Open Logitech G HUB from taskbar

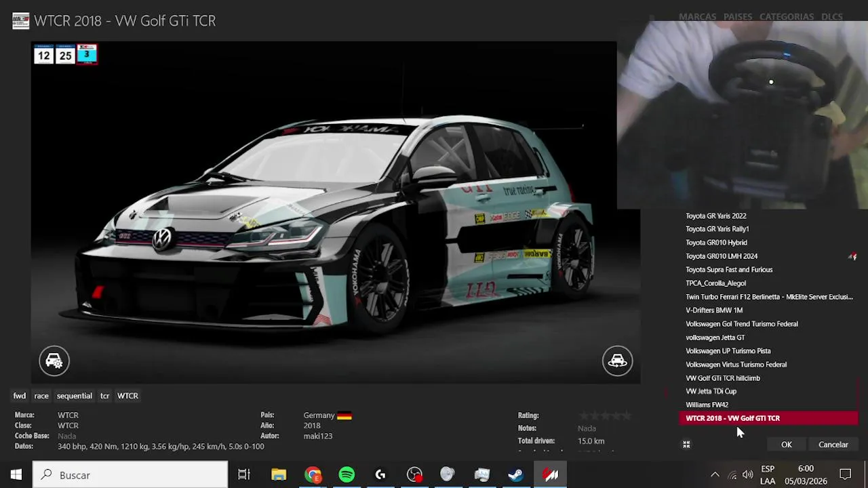(x=380, y=475)
